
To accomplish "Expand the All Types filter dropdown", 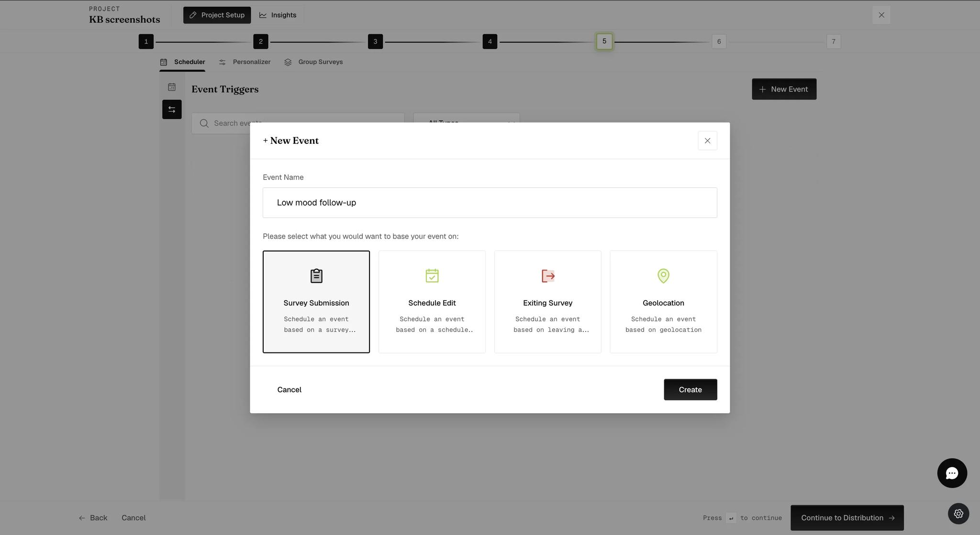I will (467, 118).
